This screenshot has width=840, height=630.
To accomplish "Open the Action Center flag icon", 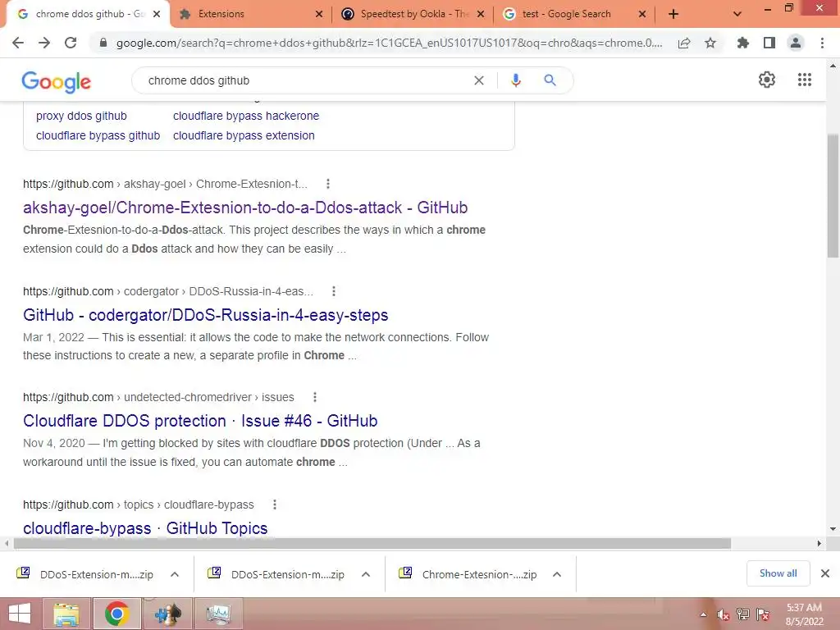I will 763,614.
